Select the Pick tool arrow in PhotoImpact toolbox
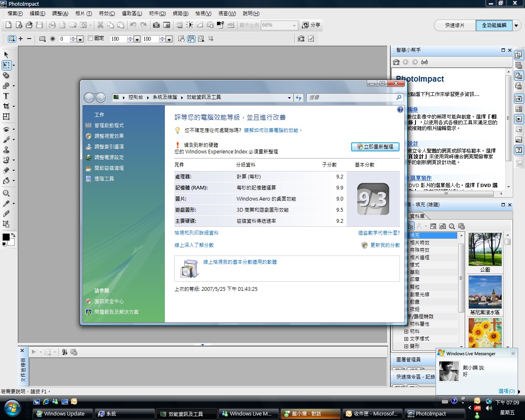Image resolution: width=525 pixels, height=420 pixels. pos(6,55)
